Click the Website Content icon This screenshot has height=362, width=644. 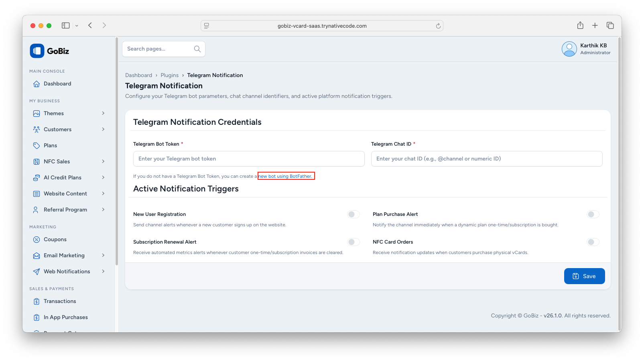[37, 194]
